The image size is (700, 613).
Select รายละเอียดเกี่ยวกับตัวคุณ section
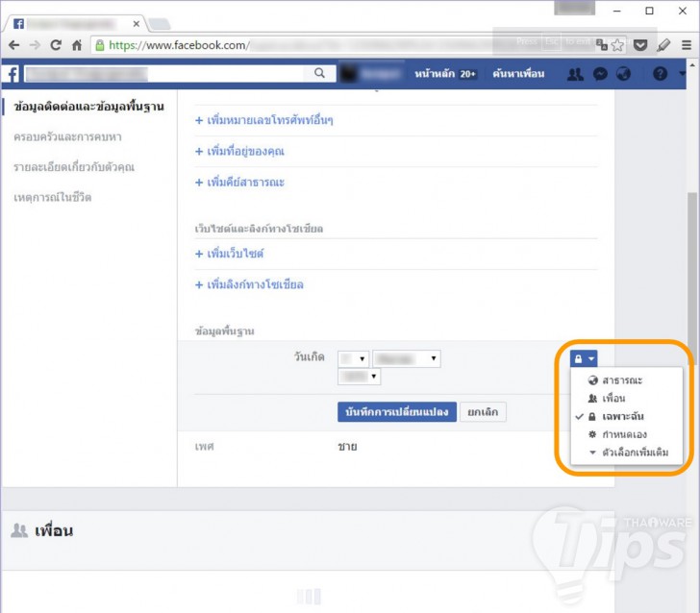pos(74,167)
